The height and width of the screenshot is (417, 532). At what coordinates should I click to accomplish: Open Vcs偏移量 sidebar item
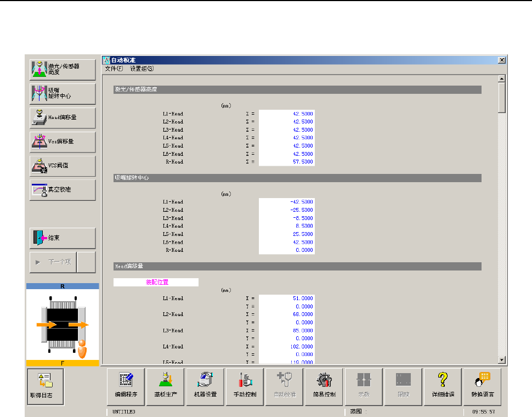tap(63, 142)
